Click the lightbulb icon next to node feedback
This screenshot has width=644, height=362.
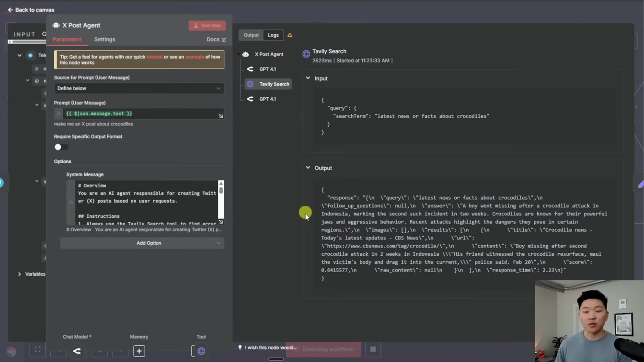[240, 348]
